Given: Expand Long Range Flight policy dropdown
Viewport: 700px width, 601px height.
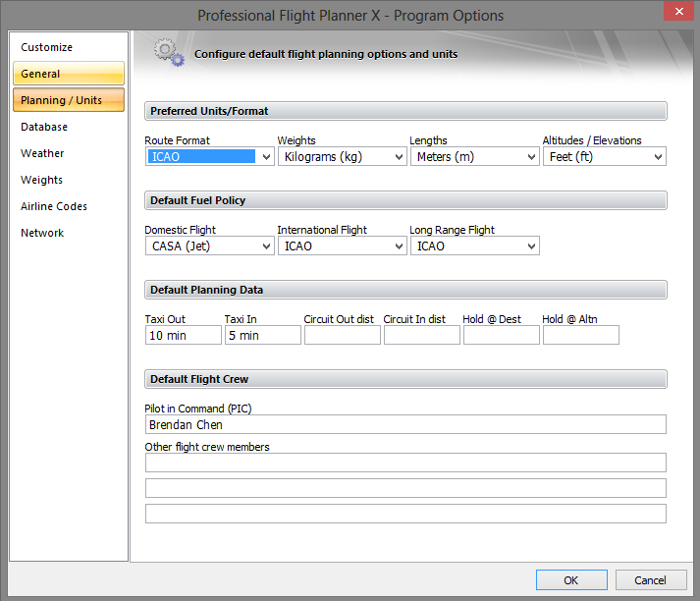Looking at the screenshot, I should pos(474,246).
